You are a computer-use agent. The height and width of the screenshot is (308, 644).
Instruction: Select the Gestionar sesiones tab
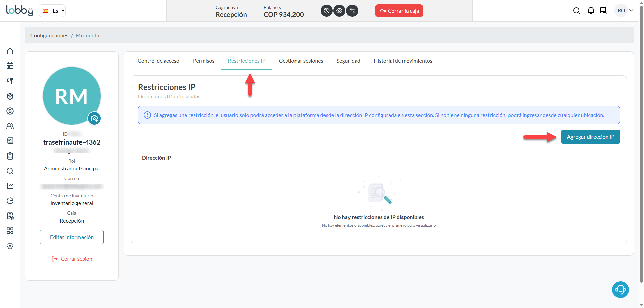pos(301,61)
